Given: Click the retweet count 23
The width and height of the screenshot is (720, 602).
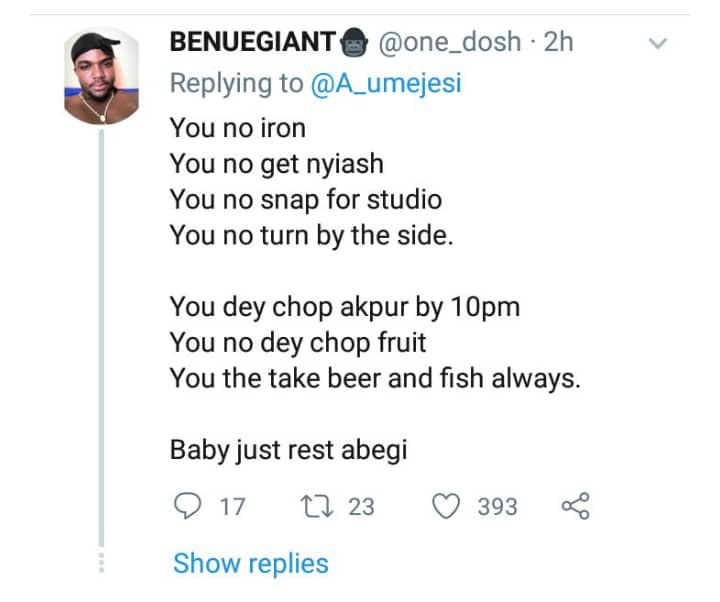Looking at the screenshot, I should [361, 507].
